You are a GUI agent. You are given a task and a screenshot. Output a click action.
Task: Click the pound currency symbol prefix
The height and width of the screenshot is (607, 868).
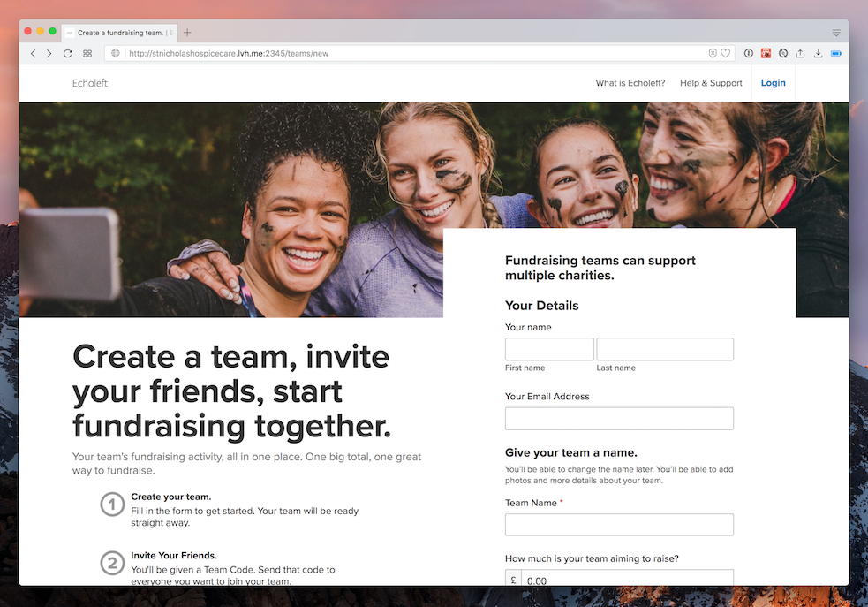click(x=513, y=580)
